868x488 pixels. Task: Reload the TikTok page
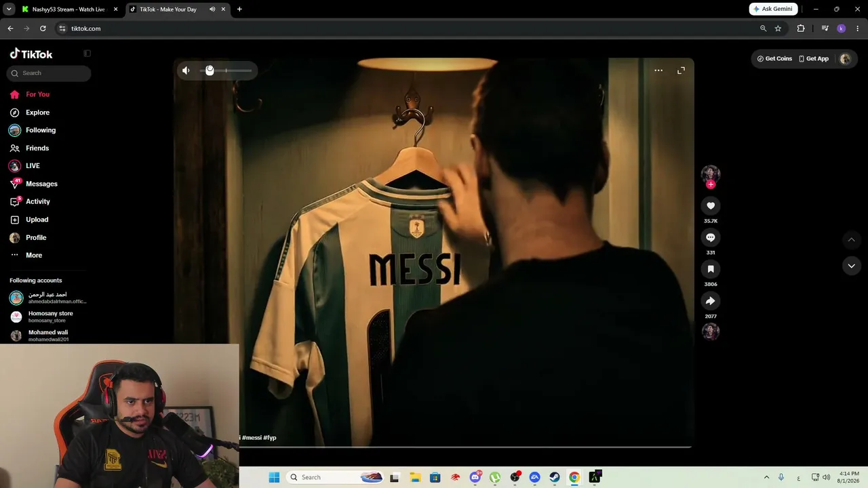coord(43,28)
